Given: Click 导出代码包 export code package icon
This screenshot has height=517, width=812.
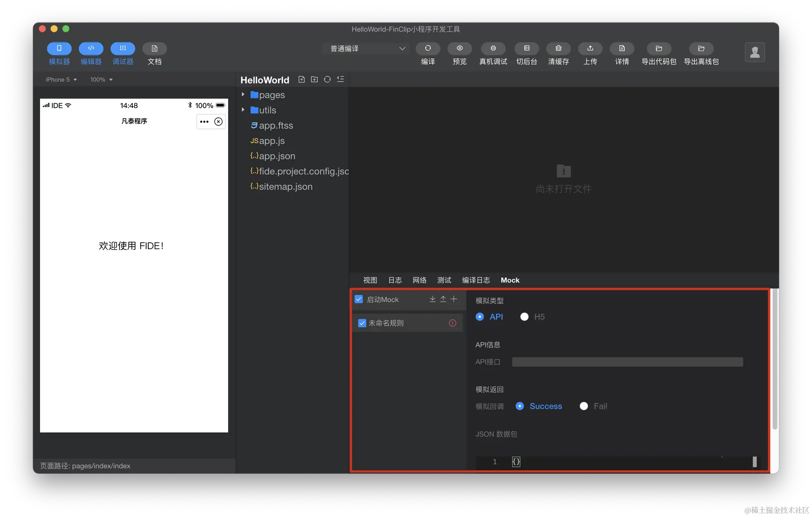Looking at the screenshot, I should pos(659,48).
